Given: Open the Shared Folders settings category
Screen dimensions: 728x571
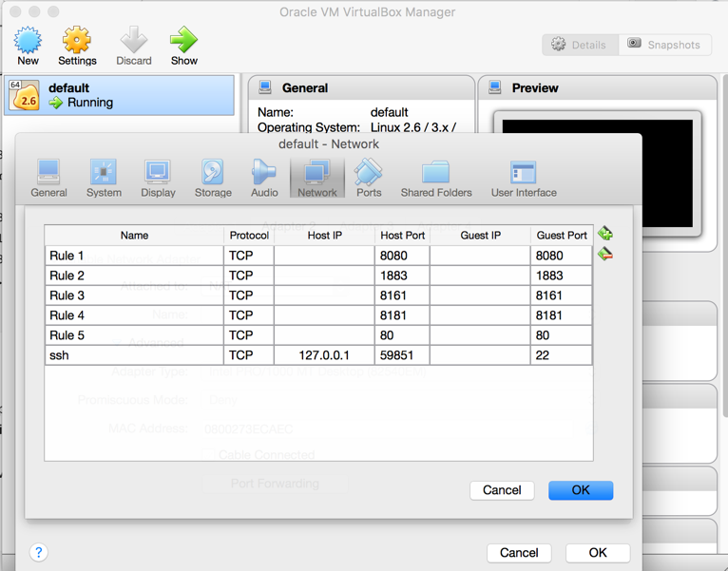Looking at the screenshot, I should [x=436, y=179].
